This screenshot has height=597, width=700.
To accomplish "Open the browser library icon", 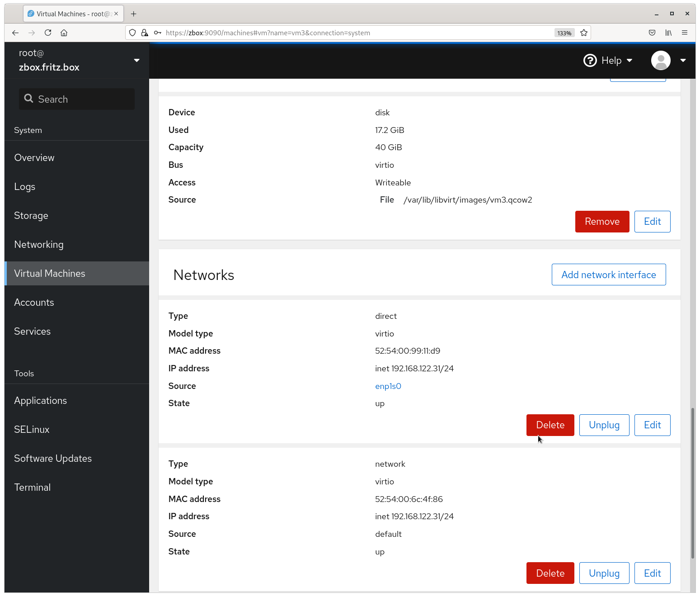I will 668,33.
